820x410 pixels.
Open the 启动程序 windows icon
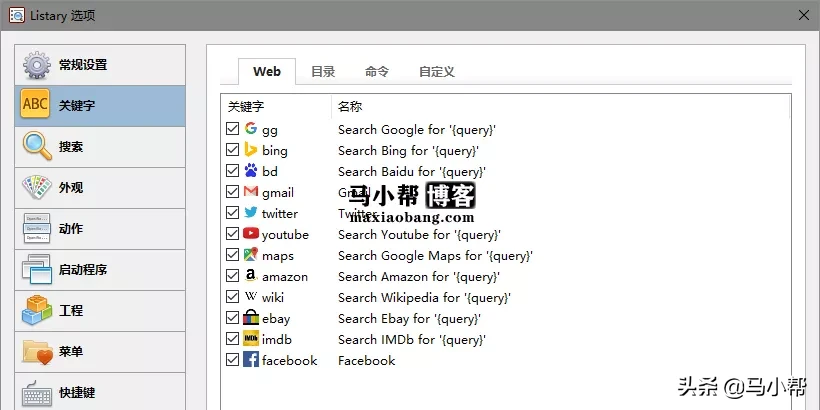(37, 269)
